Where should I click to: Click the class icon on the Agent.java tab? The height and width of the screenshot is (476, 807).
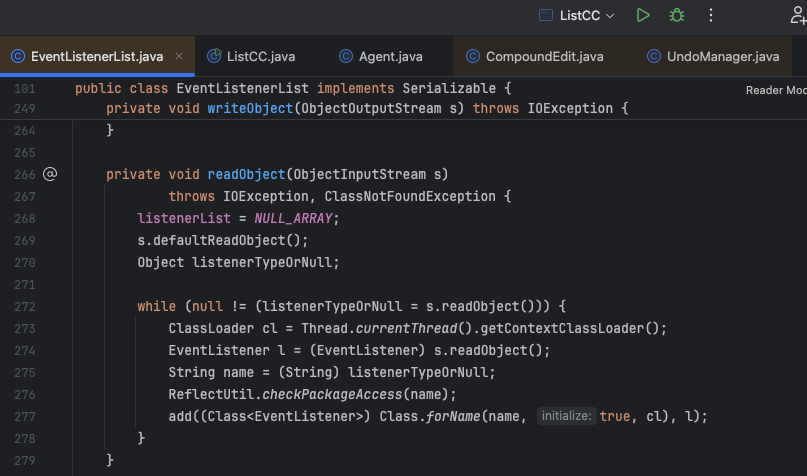tap(347, 56)
